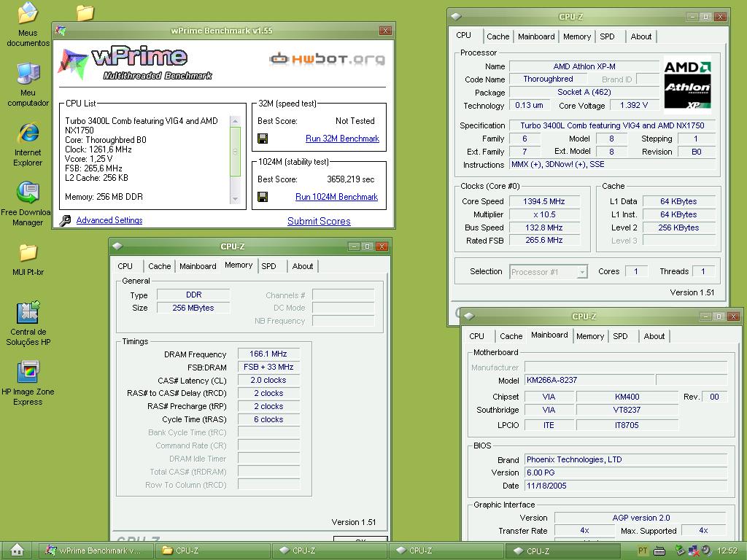Click the BIOS Date 11/18/2005 field
Screen dimensions: 747x560
pos(625,486)
